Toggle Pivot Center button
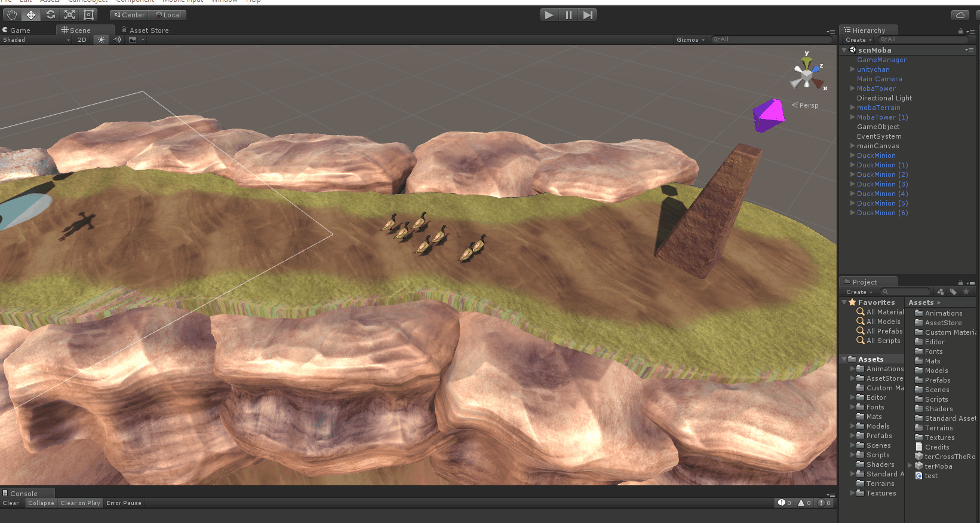The image size is (980, 523). [x=129, y=15]
